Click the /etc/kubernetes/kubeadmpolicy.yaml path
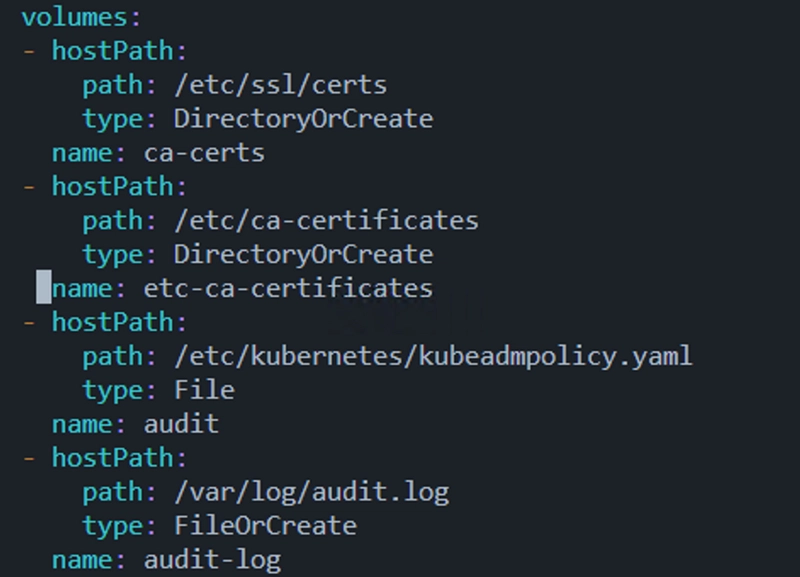Viewport: 800px width, 577px height. (x=433, y=356)
